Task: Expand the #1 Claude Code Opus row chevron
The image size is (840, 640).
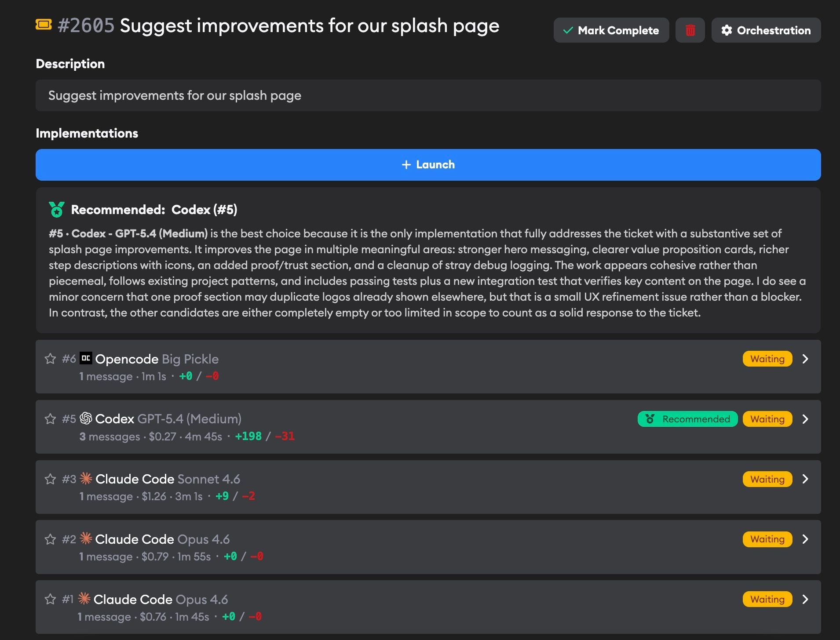Action: (805, 599)
